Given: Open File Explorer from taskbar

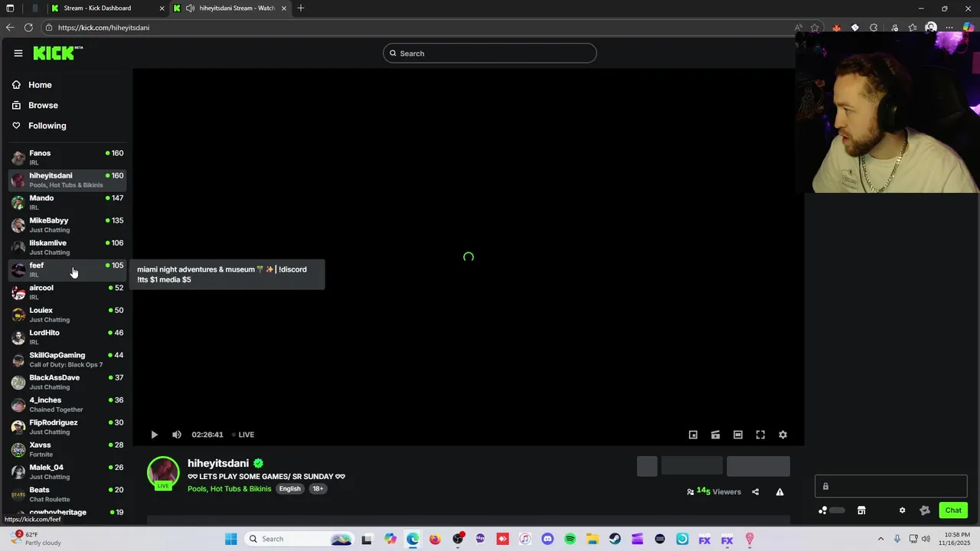Looking at the screenshot, I should 593,539.
